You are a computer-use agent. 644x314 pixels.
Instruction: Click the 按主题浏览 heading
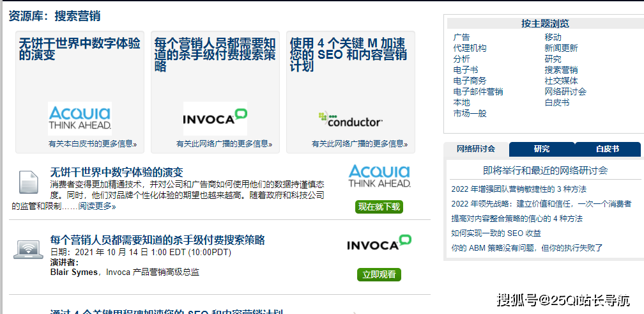[546, 24]
